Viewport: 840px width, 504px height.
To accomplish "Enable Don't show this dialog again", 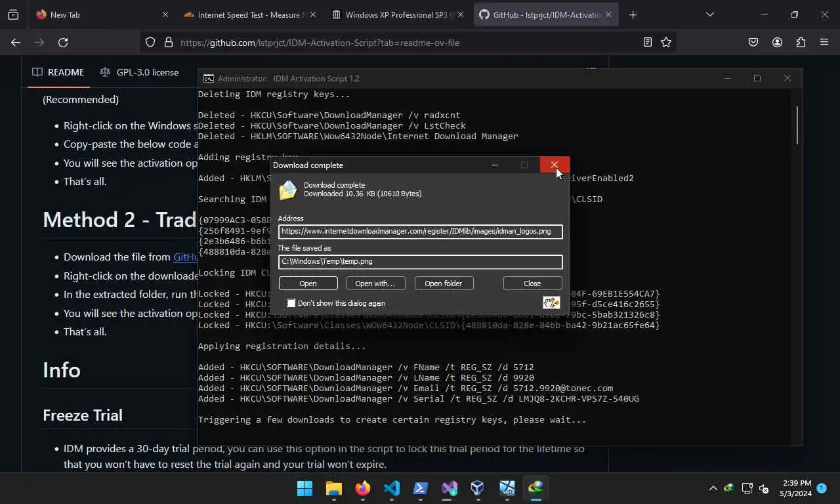I will (x=291, y=303).
